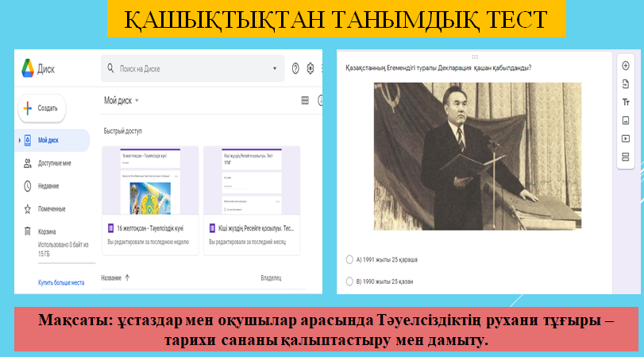Open Помеченные section

tap(52, 209)
